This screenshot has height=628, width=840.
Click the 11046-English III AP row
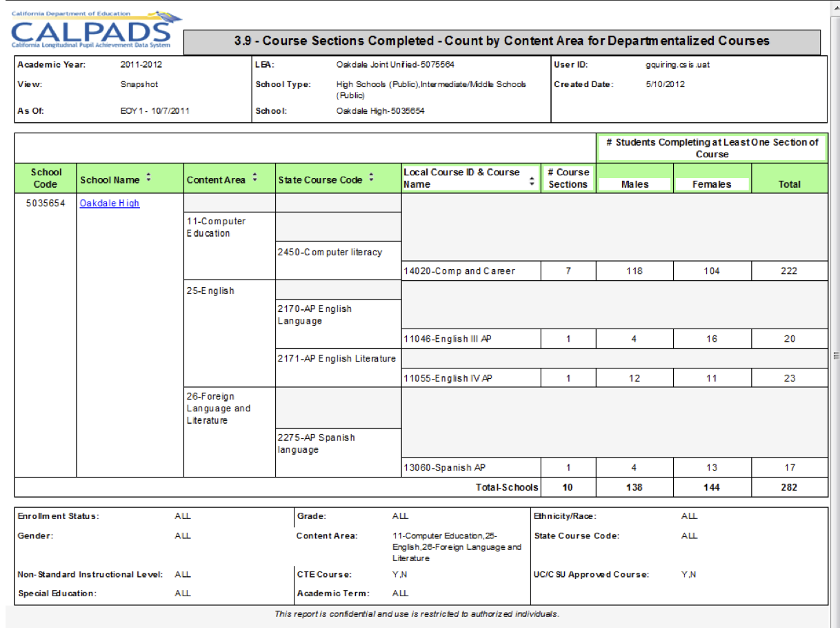click(x=614, y=339)
